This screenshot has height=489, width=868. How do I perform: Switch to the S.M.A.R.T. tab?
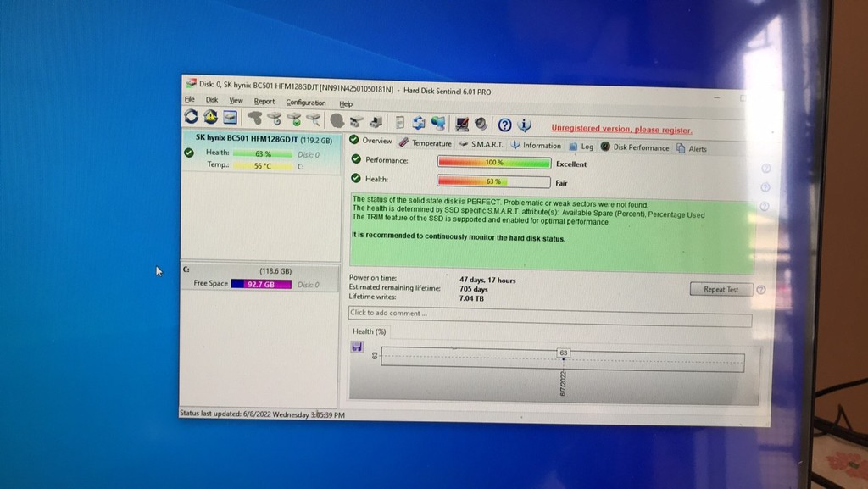click(481, 144)
